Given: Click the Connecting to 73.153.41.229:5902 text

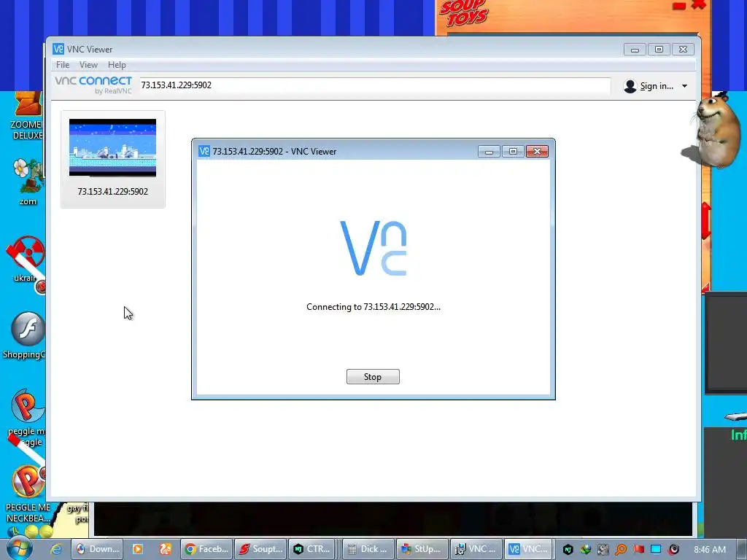Looking at the screenshot, I should pyautogui.click(x=373, y=307).
